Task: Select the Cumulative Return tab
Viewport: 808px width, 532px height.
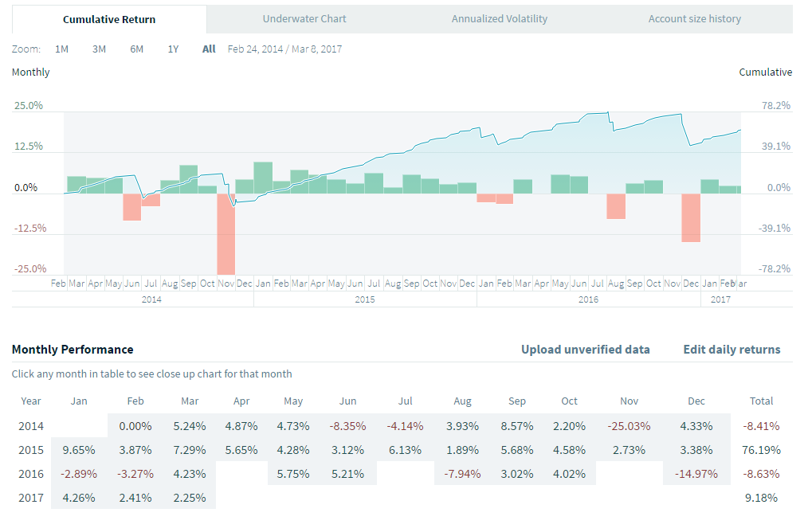Action: click(109, 19)
